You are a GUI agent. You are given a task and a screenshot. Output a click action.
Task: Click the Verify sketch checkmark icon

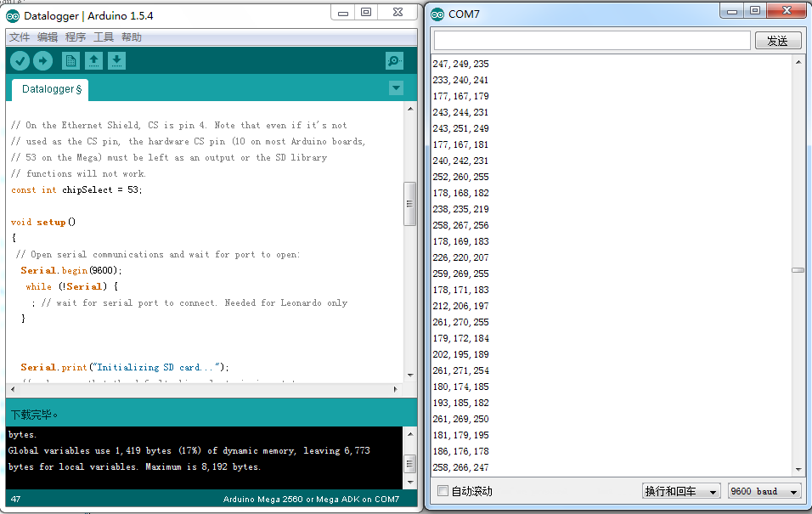(20, 61)
